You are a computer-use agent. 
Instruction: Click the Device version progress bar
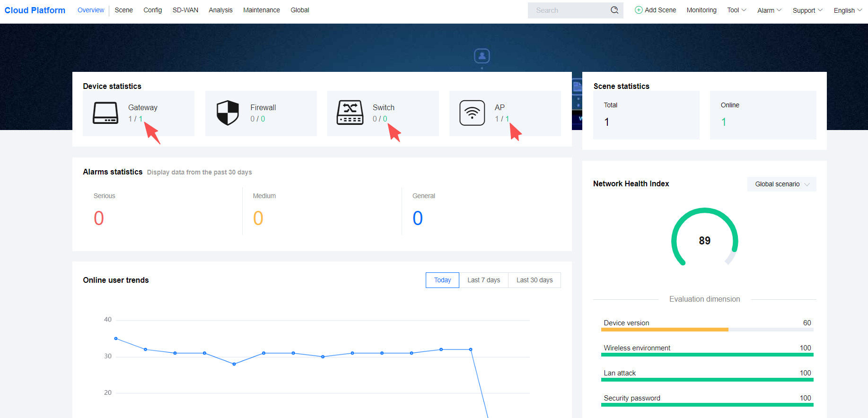pyautogui.click(x=707, y=330)
